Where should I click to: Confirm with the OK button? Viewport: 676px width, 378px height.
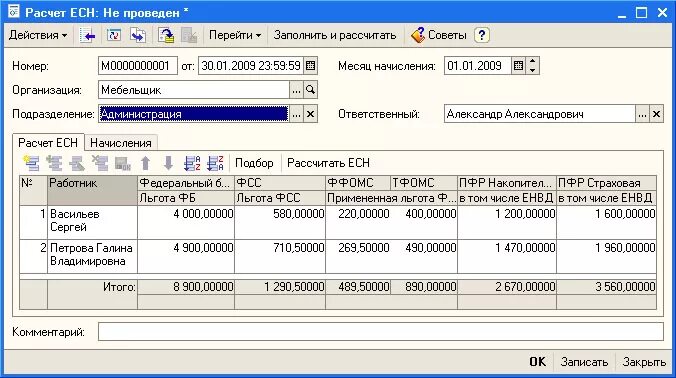point(537,362)
